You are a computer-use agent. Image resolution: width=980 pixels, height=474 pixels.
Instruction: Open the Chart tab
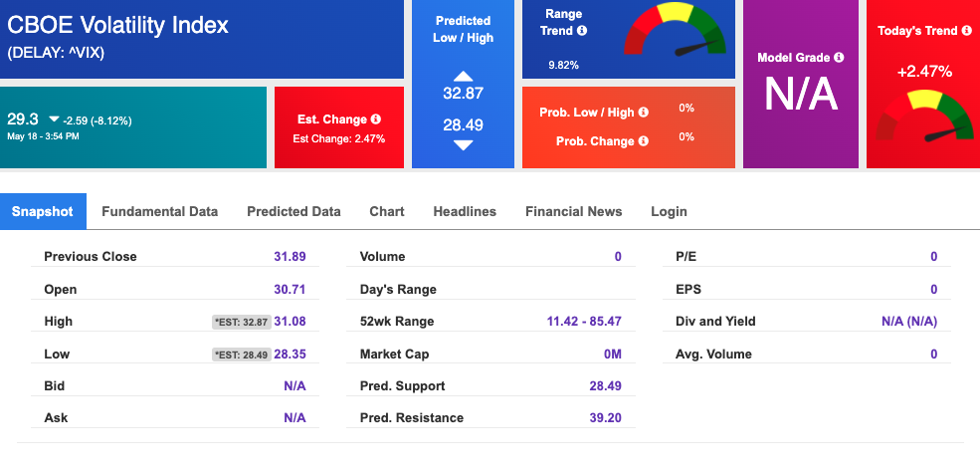pyautogui.click(x=387, y=211)
